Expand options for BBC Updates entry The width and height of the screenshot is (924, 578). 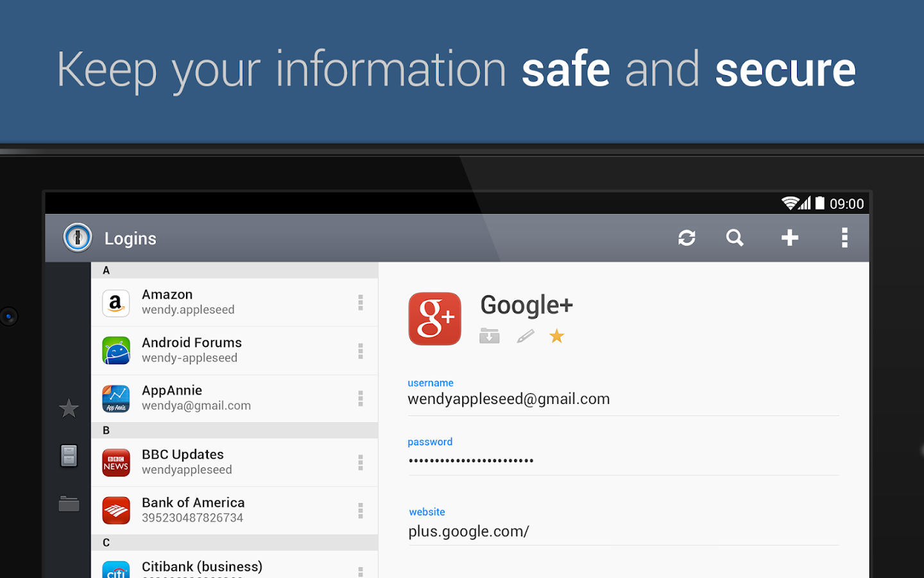coord(361,462)
